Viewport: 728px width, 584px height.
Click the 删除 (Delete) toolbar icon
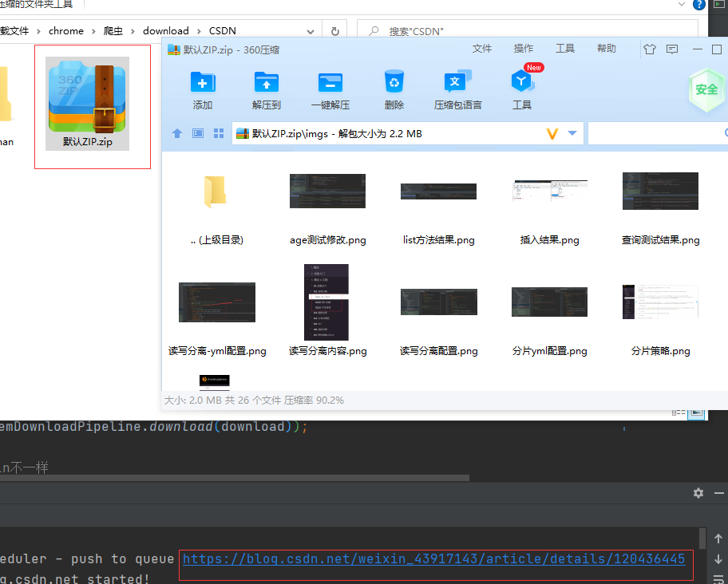point(394,88)
